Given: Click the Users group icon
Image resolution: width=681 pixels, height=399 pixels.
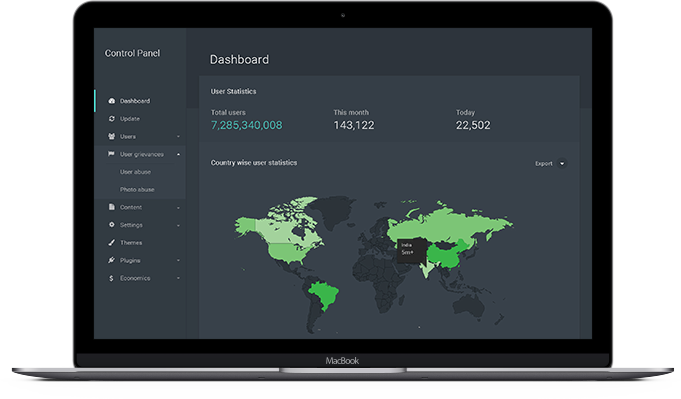Looking at the screenshot, I should [112, 136].
